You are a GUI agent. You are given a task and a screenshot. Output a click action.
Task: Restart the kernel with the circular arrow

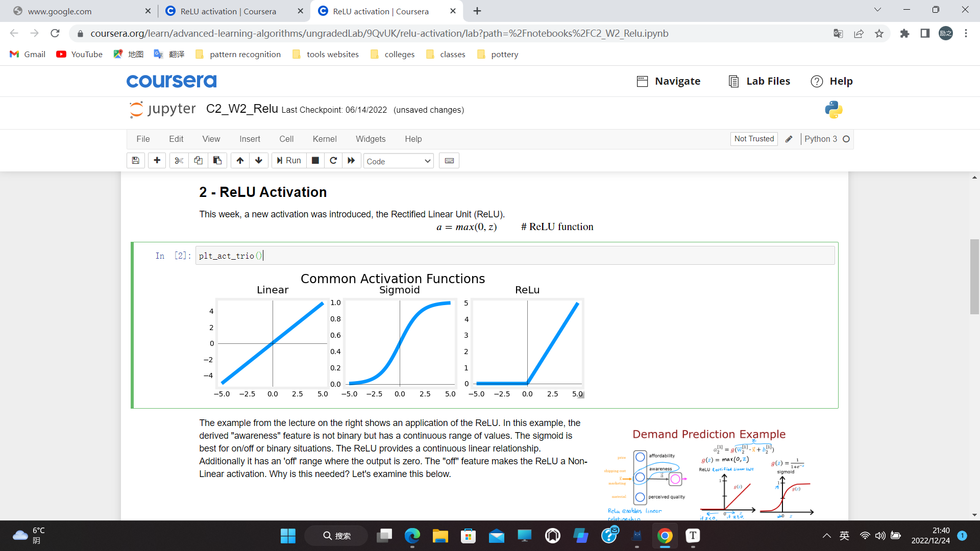click(333, 161)
